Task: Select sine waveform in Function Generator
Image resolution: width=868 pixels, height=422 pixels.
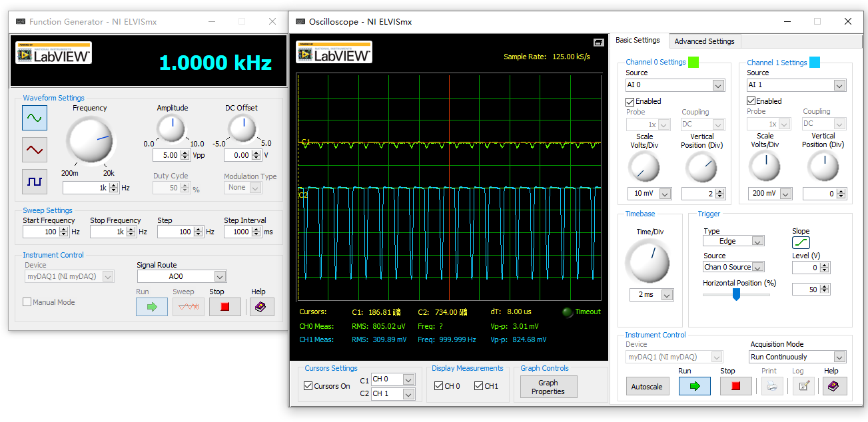Action: (35, 118)
